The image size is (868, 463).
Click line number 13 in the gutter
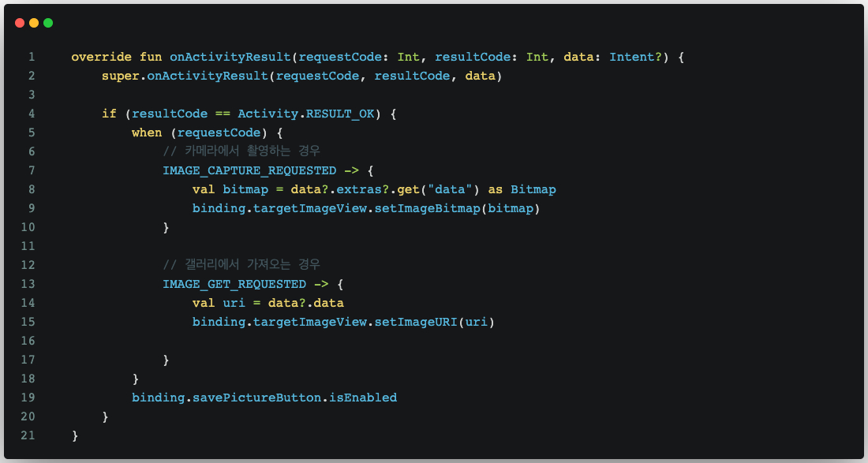coord(28,284)
